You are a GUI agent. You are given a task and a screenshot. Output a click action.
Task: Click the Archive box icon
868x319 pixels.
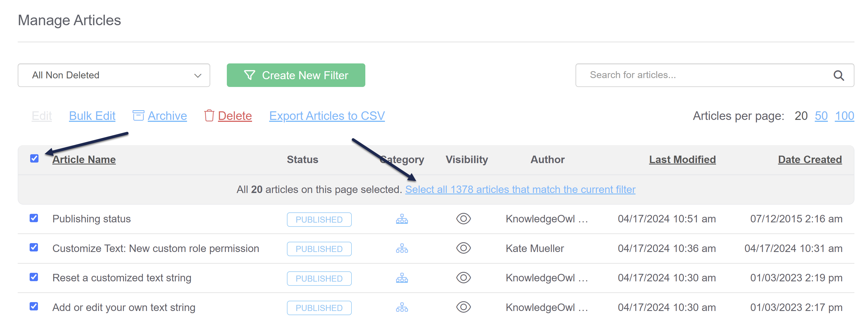point(138,115)
